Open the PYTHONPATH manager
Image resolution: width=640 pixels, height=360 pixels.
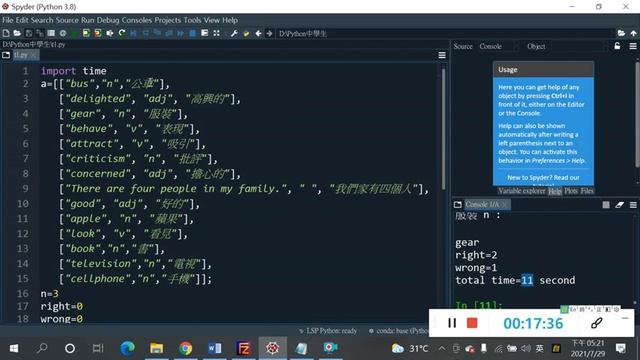pos(246,33)
